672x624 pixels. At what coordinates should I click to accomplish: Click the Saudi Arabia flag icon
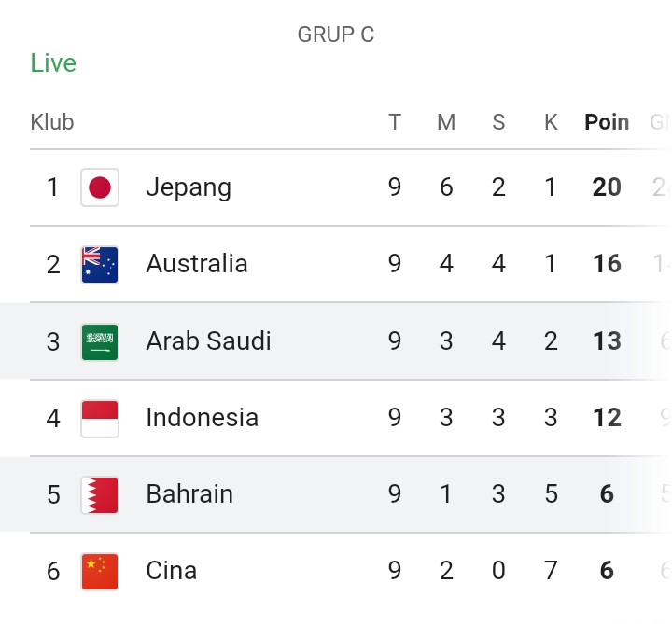point(100,342)
